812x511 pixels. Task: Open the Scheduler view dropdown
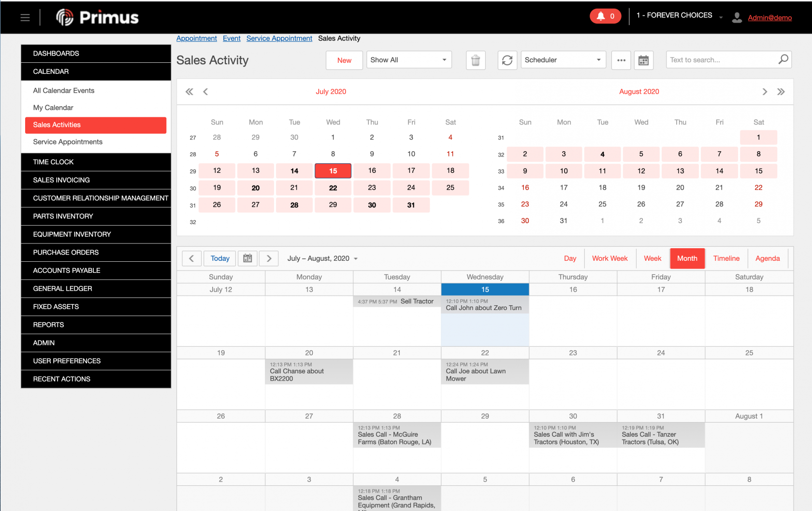tap(564, 60)
